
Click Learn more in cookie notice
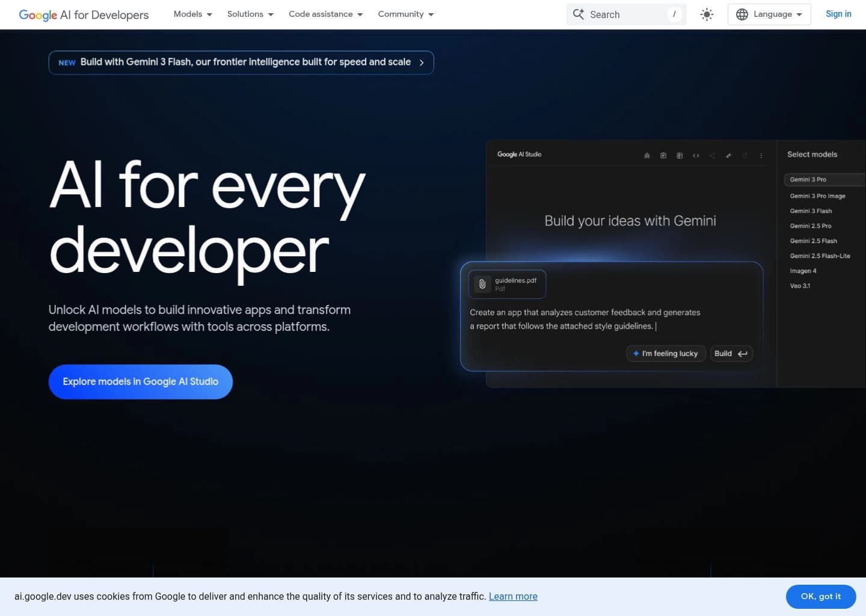(x=513, y=597)
